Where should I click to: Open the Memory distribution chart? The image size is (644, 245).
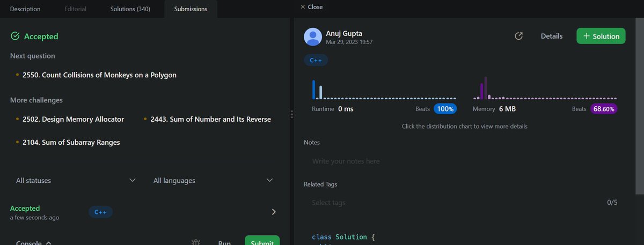pos(545,88)
